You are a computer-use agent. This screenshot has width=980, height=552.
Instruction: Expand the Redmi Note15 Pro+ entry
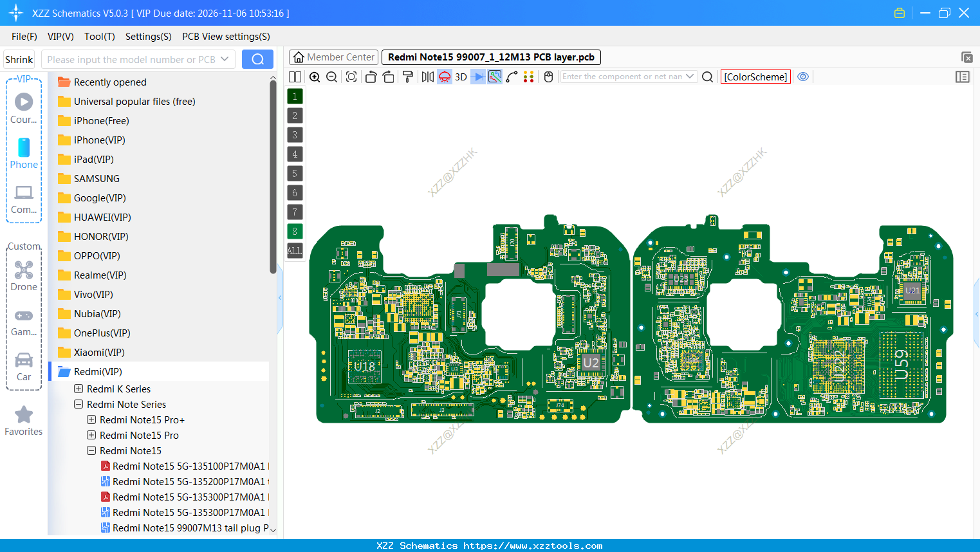pos(90,419)
